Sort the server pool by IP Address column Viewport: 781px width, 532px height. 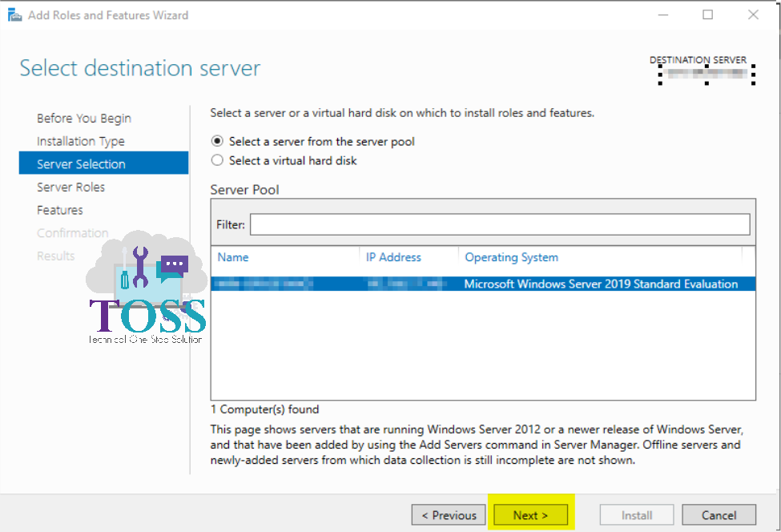click(x=393, y=257)
